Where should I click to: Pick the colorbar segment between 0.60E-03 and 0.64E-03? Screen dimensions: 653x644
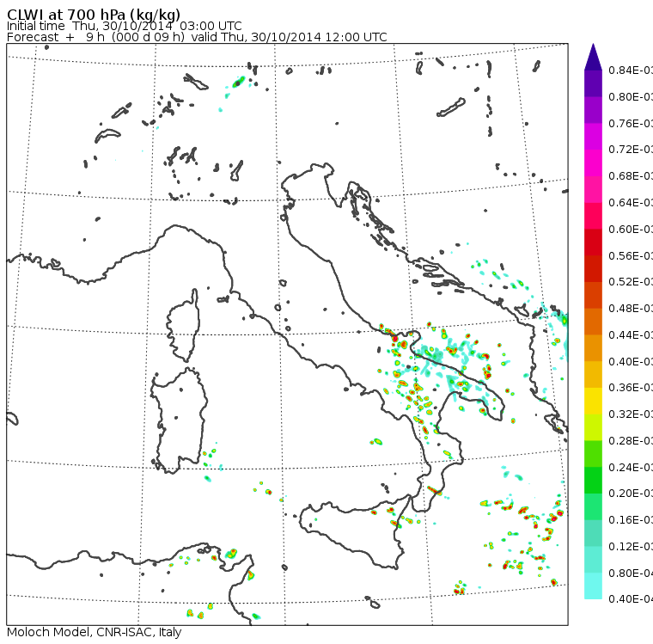point(593,216)
